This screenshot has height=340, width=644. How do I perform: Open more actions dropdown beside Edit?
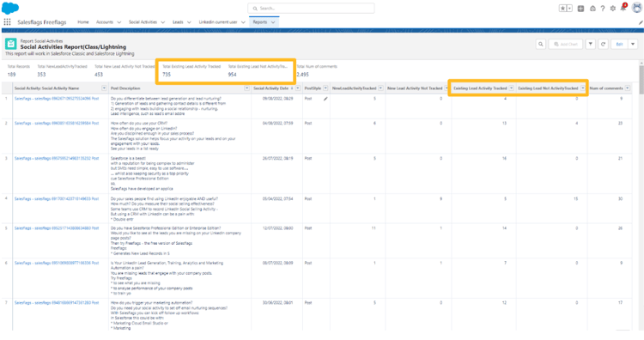(633, 44)
